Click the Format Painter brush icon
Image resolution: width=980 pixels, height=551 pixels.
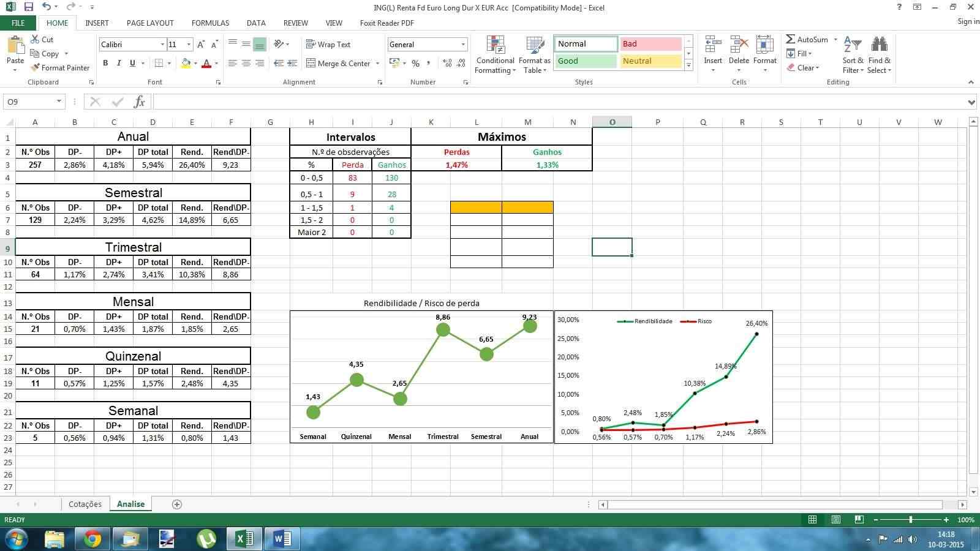(x=36, y=68)
